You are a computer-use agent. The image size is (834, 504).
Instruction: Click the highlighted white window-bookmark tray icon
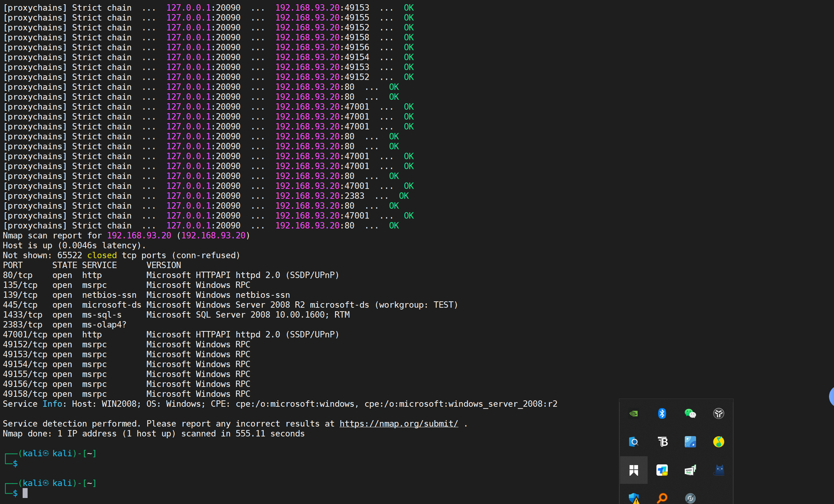633,470
